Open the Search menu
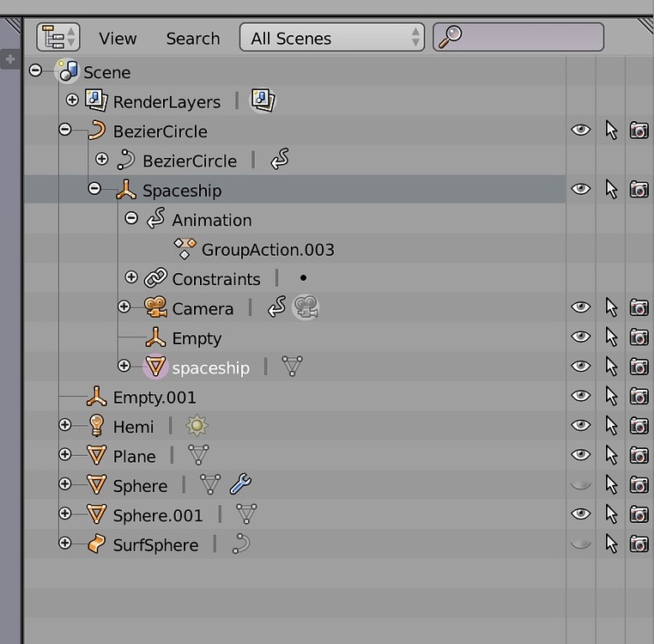The image size is (654, 644). (x=193, y=39)
